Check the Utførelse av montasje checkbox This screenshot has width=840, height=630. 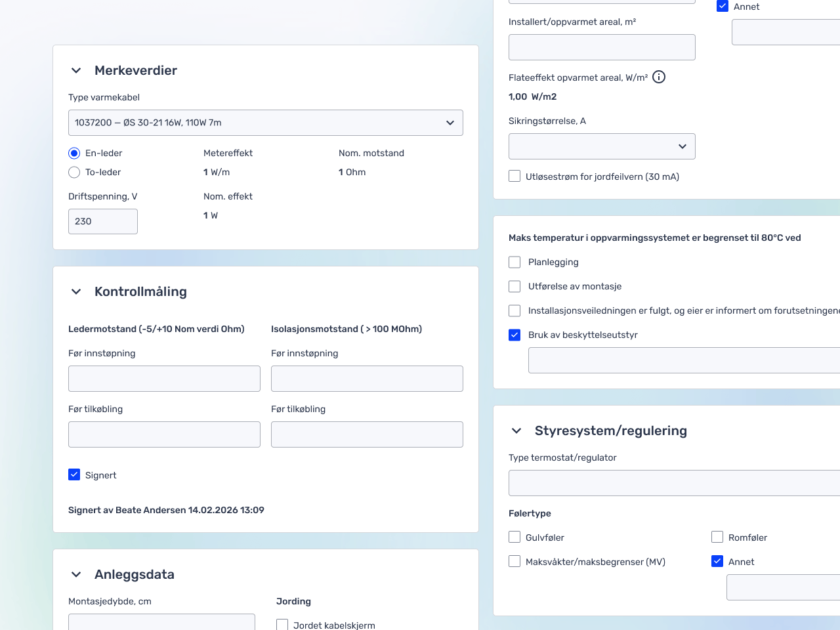514,286
